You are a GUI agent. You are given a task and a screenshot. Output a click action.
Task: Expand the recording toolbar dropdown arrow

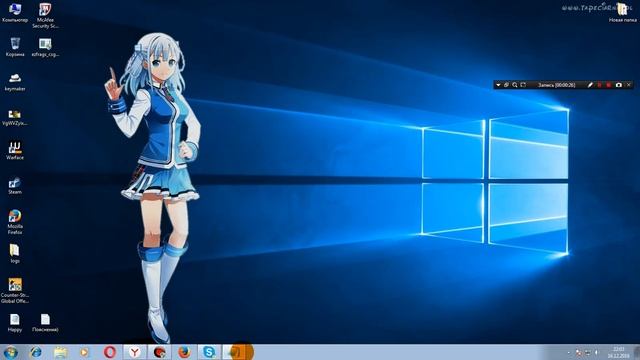point(498,85)
